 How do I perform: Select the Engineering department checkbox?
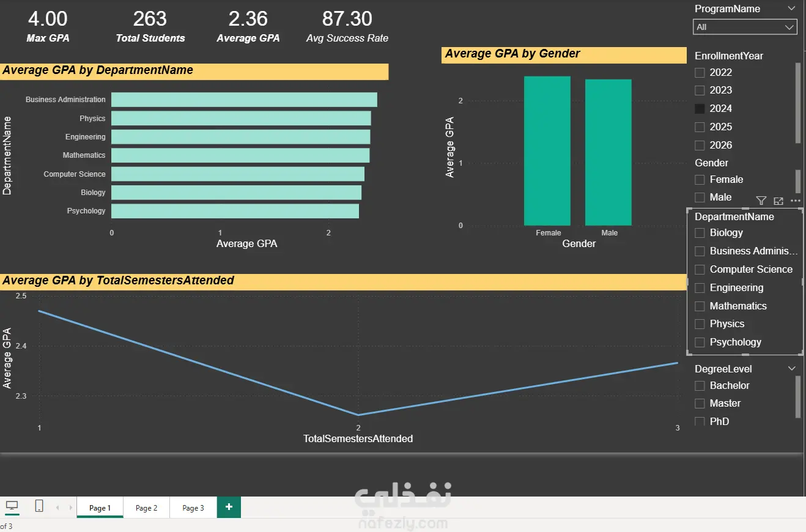(700, 288)
